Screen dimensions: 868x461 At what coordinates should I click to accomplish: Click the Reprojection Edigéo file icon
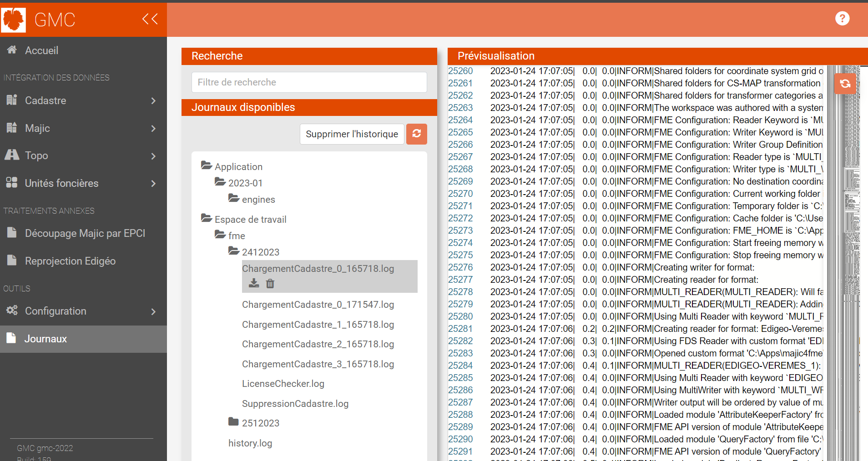tap(12, 260)
